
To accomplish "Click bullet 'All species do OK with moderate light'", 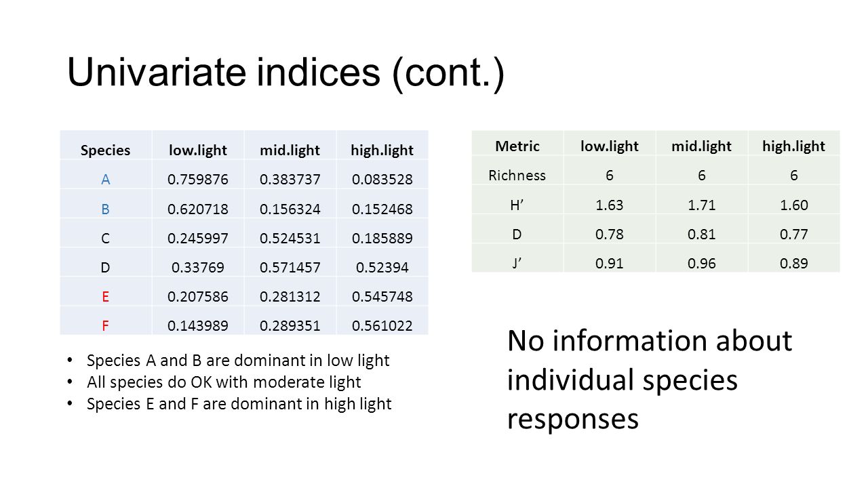I will click(x=224, y=382).
